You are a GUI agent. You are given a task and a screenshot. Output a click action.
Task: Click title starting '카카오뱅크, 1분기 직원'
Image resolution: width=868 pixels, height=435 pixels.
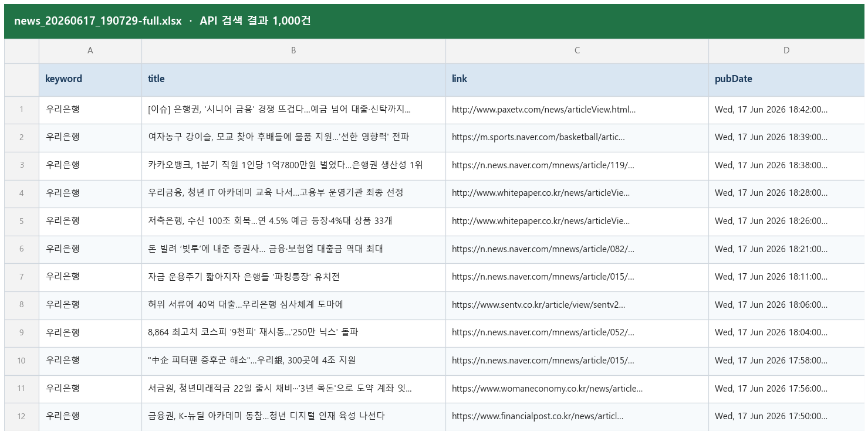(293, 165)
